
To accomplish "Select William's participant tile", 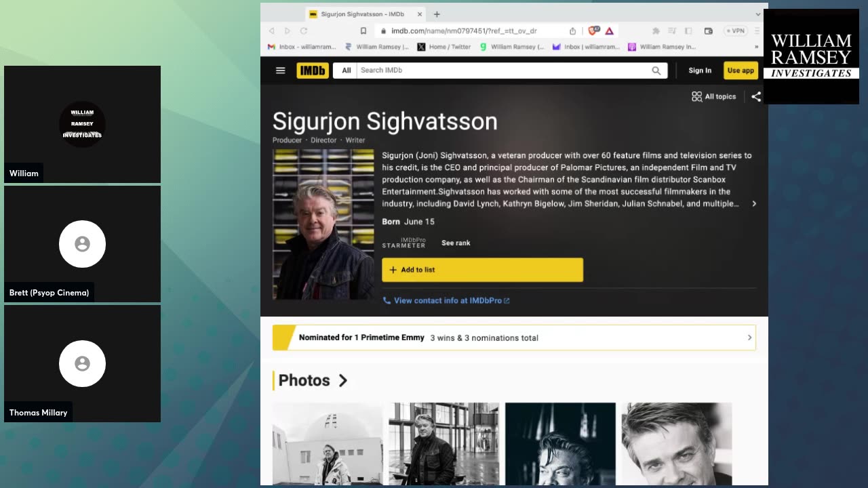I will pyautogui.click(x=82, y=124).
